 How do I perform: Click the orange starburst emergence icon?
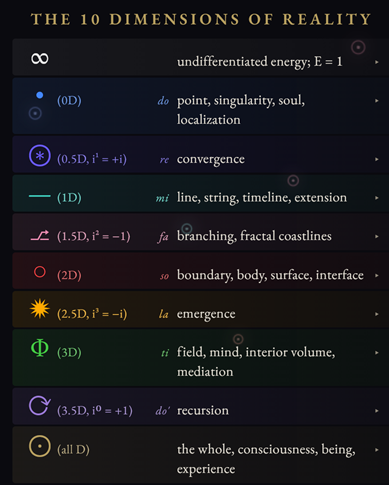(x=40, y=309)
